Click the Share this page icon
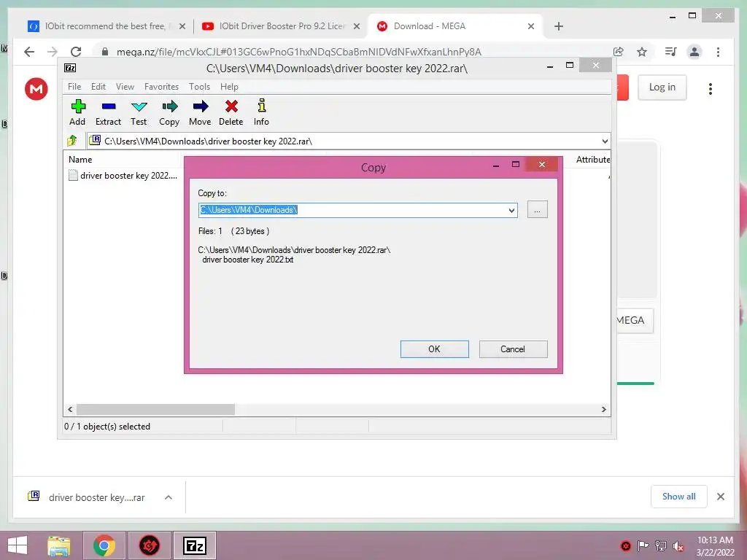Viewport: 747px width, 560px height. [x=619, y=52]
